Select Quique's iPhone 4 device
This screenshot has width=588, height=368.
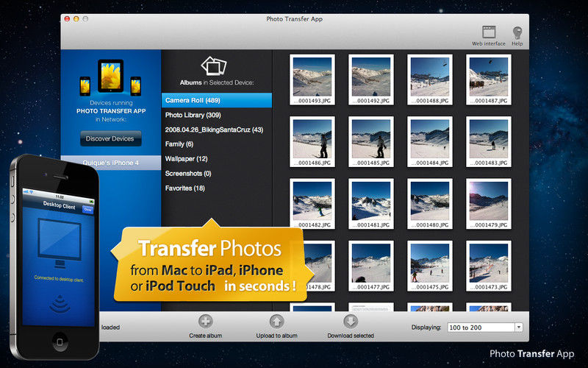pos(110,163)
